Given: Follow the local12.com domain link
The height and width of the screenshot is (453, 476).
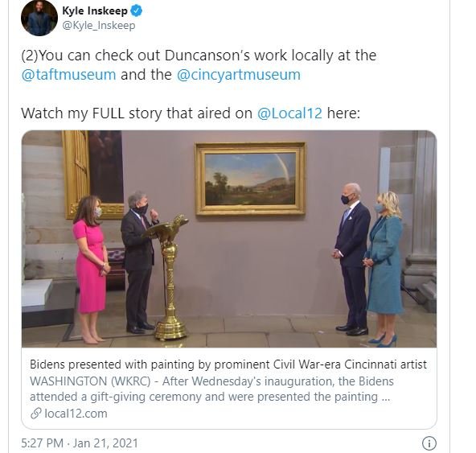Looking at the screenshot, I should tap(76, 414).
